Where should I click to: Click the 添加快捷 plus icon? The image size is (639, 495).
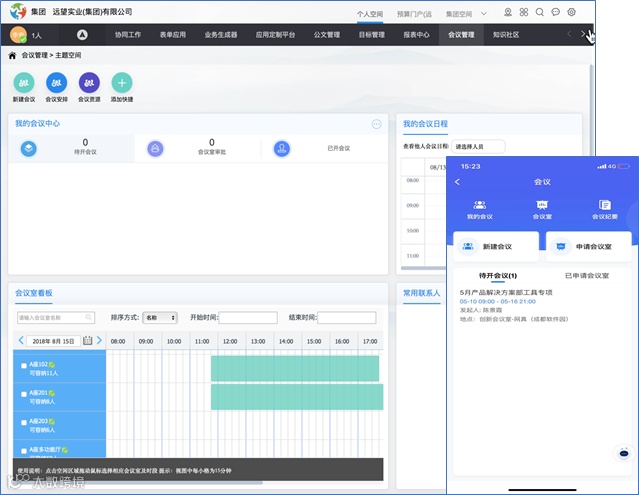pos(122,83)
